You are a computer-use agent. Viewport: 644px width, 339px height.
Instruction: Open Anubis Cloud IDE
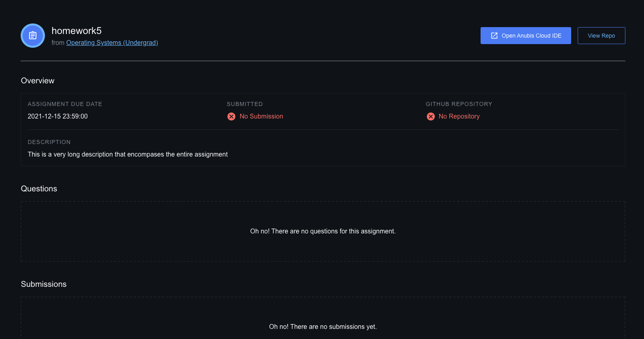click(x=525, y=35)
